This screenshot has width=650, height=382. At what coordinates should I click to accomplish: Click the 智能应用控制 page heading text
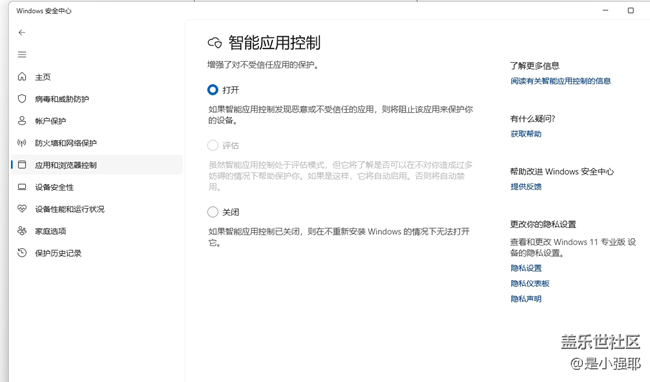[x=274, y=43]
